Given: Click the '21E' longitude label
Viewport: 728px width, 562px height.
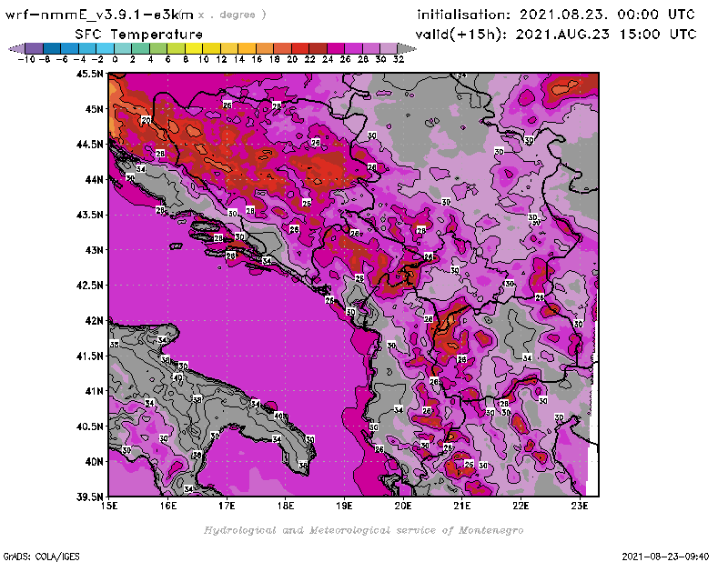Looking at the screenshot, I should 462,506.
